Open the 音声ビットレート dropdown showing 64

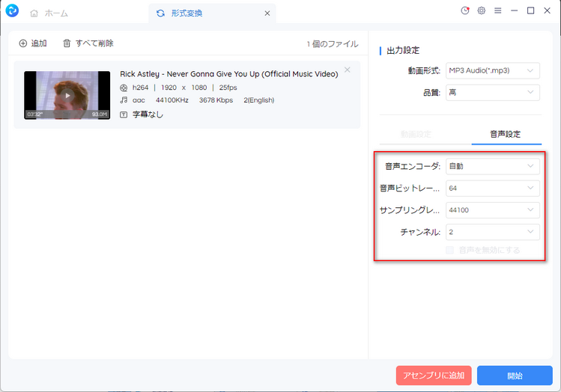click(492, 189)
